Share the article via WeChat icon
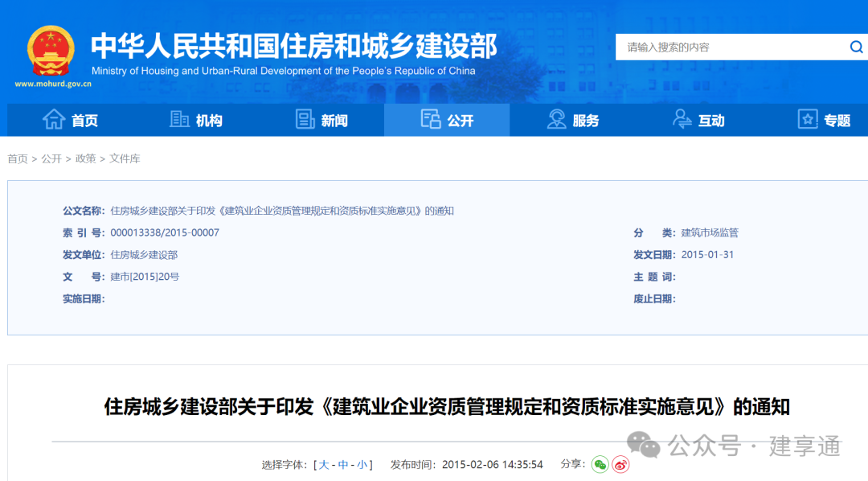 [600, 464]
